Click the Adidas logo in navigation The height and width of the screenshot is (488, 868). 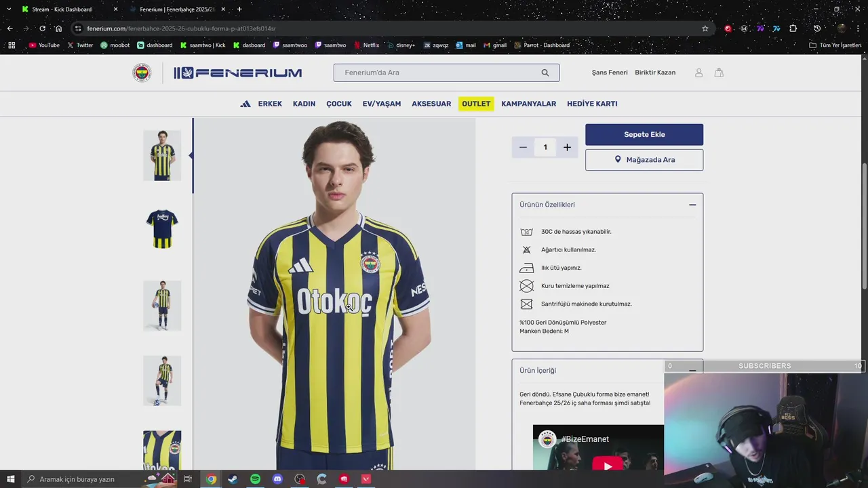click(245, 104)
